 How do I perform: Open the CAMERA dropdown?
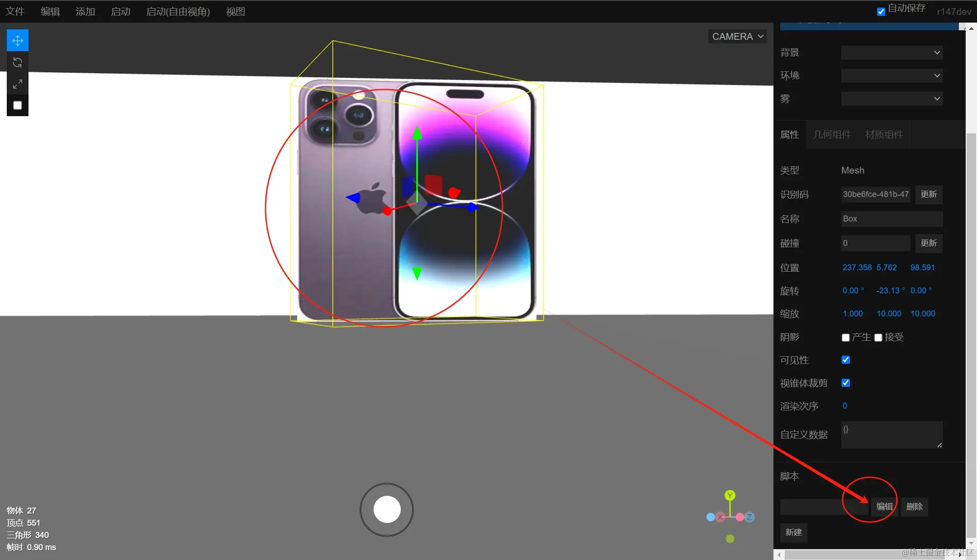click(x=737, y=37)
